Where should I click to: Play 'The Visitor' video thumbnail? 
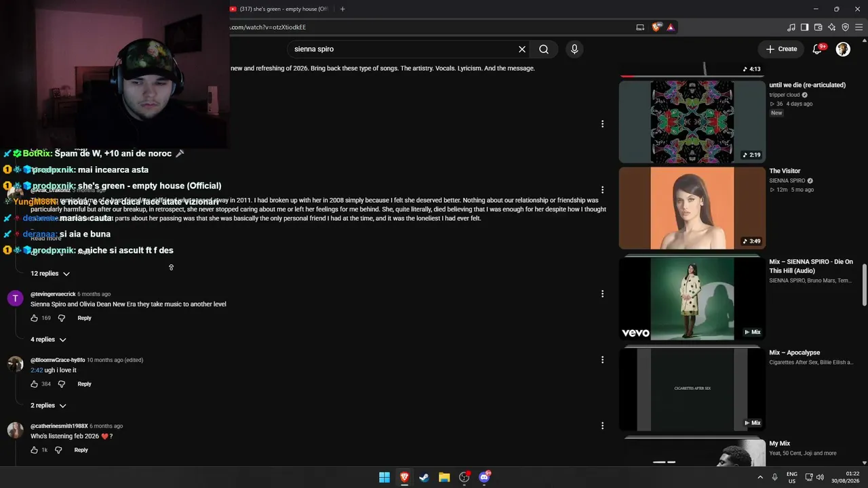pyautogui.click(x=692, y=208)
